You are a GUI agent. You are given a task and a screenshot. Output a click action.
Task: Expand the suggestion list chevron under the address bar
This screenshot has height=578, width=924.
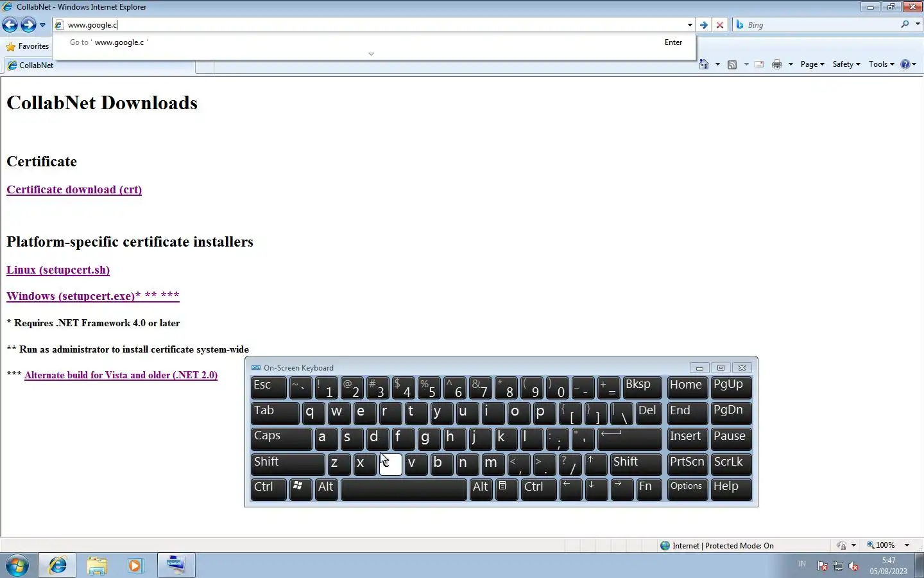tap(371, 55)
